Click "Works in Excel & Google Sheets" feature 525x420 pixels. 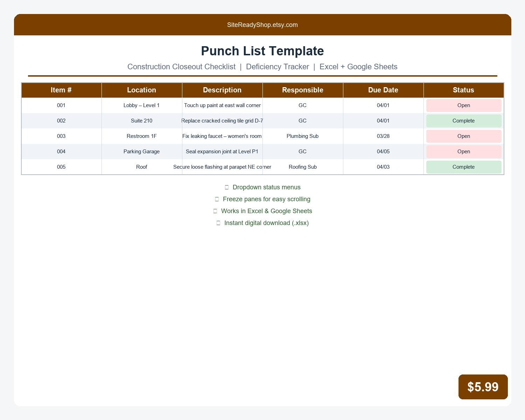click(262, 211)
